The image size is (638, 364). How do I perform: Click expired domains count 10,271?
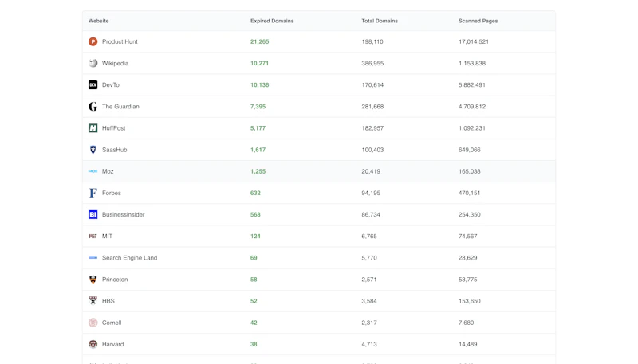tap(260, 63)
